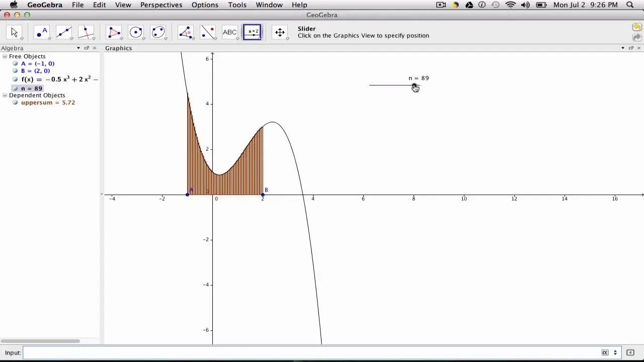Open Move Graphics View tool's dropdown triangle
The image size is (644, 362).
[287, 39]
